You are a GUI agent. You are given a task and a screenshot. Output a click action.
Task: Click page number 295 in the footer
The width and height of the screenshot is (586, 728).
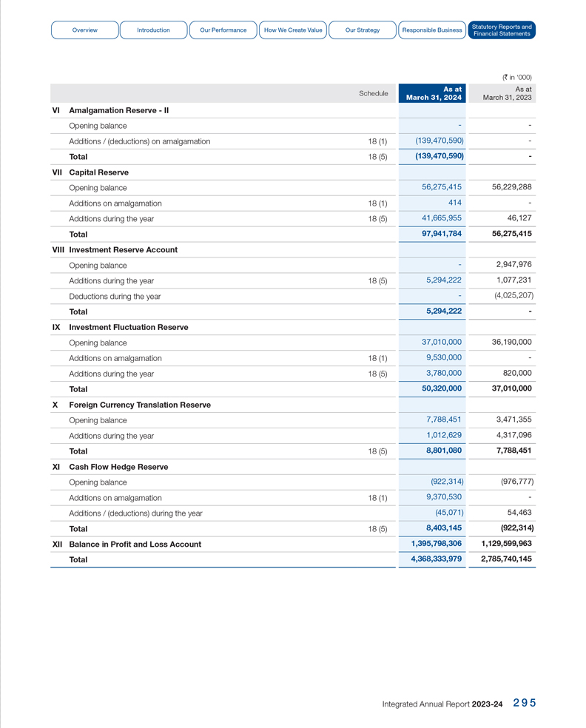point(524,704)
